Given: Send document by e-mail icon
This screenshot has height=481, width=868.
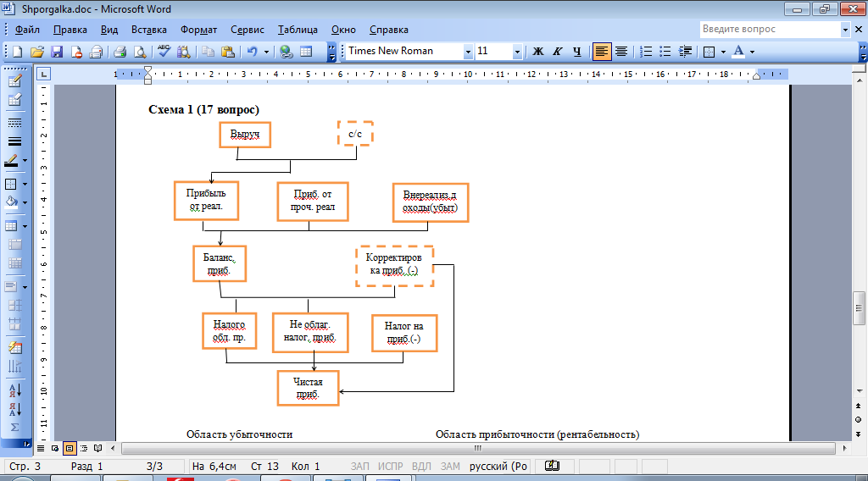Looking at the screenshot, I should tap(96, 52).
